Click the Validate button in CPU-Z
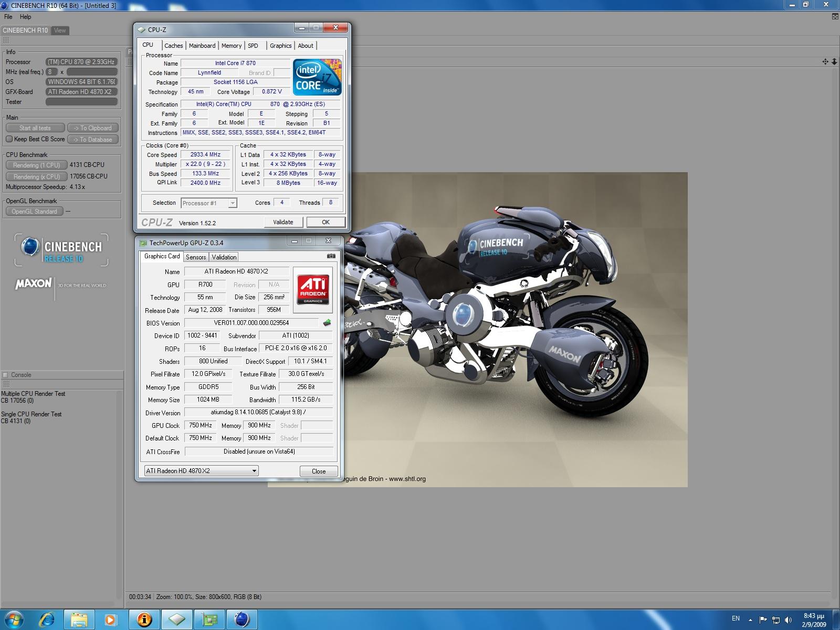 (x=283, y=222)
